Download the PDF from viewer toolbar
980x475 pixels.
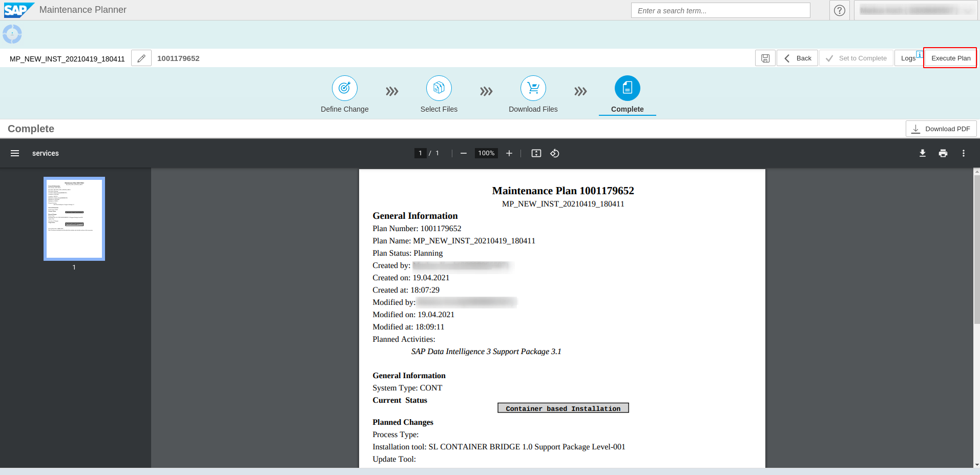(923, 153)
